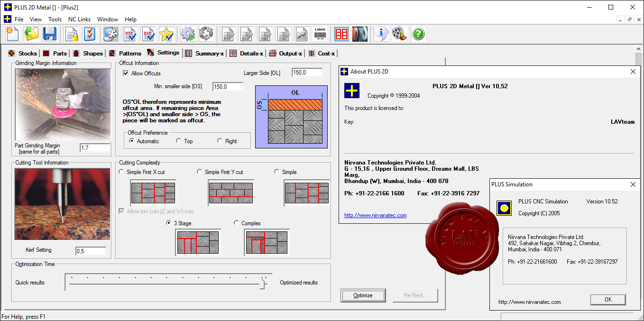This screenshot has width=644, height=321.
Task: Click the document with padlock icon
Action: tap(72, 34)
